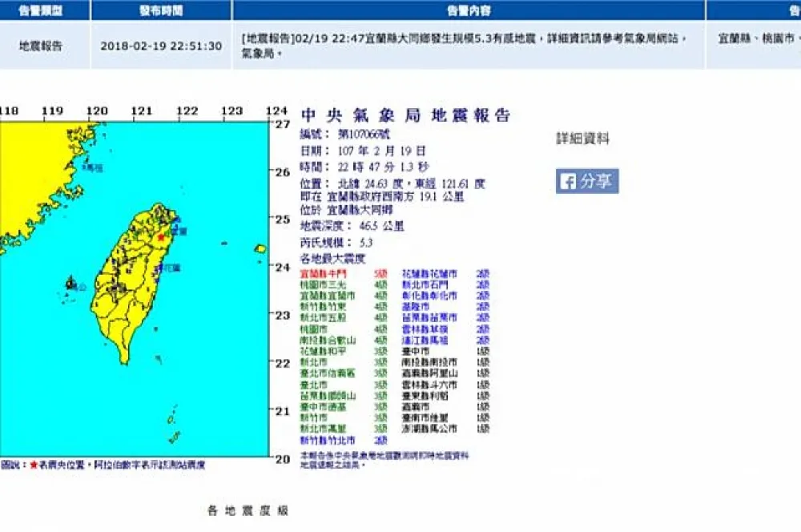Click the 新竹縣竹東 4級 entry

[344, 307]
